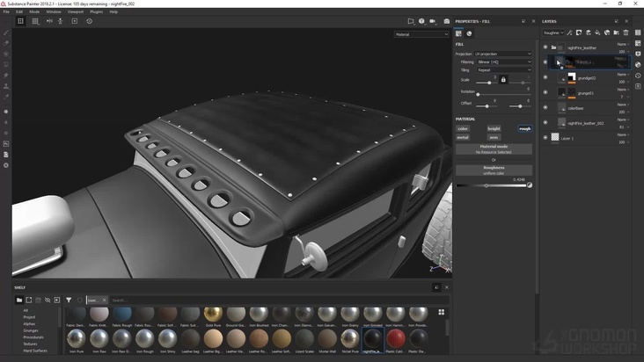Toggle the shelf grid view icon
This screenshot has width=644, height=362.
(x=442, y=312)
